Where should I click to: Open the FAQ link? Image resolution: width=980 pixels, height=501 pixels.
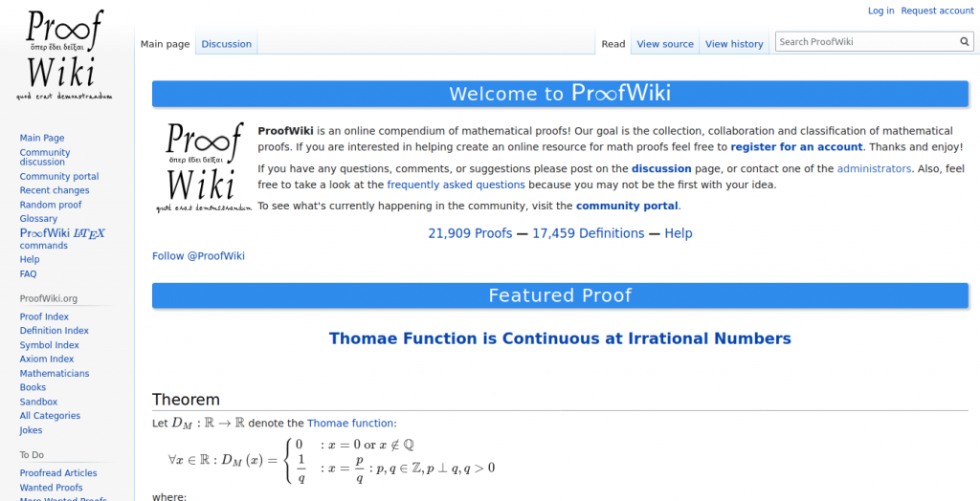coord(28,273)
